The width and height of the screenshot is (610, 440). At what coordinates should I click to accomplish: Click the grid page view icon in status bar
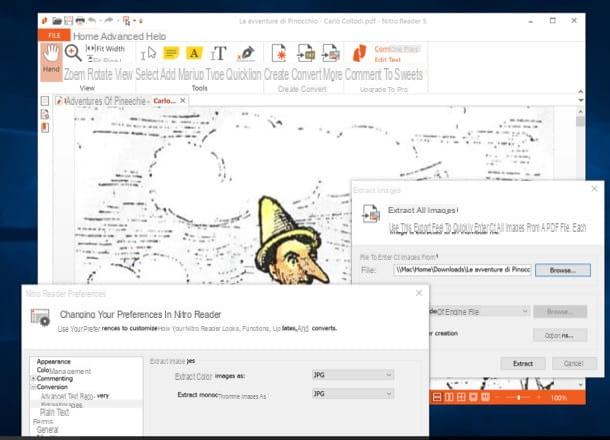point(461,397)
